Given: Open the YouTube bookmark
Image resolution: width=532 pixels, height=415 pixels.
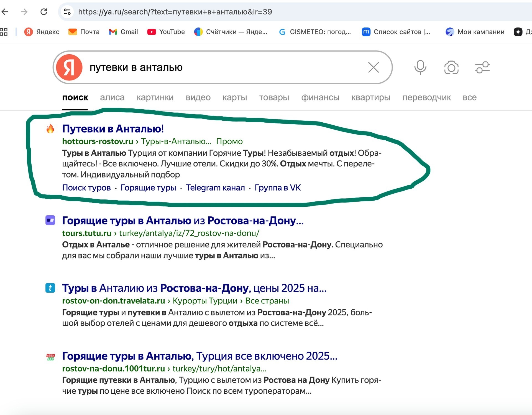Looking at the screenshot, I should (x=166, y=32).
